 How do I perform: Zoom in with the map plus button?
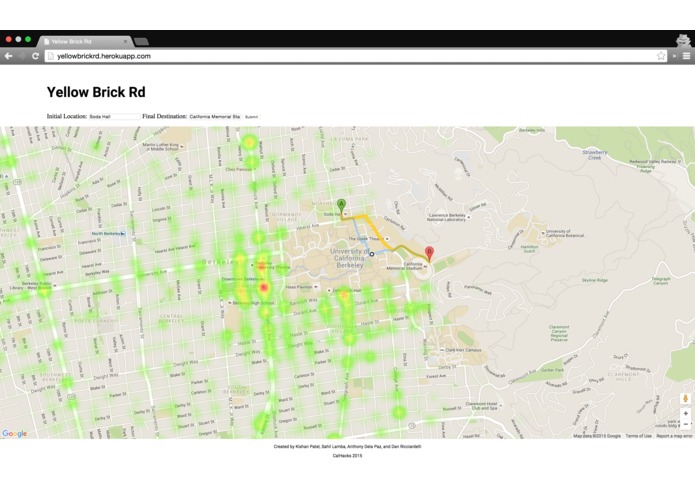pyautogui.click(x=686, y=413)
